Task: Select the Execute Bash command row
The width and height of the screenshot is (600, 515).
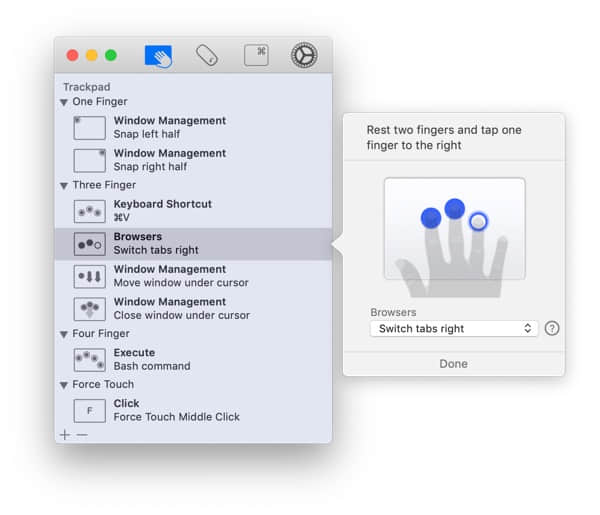Action: (x=193, y=360)
